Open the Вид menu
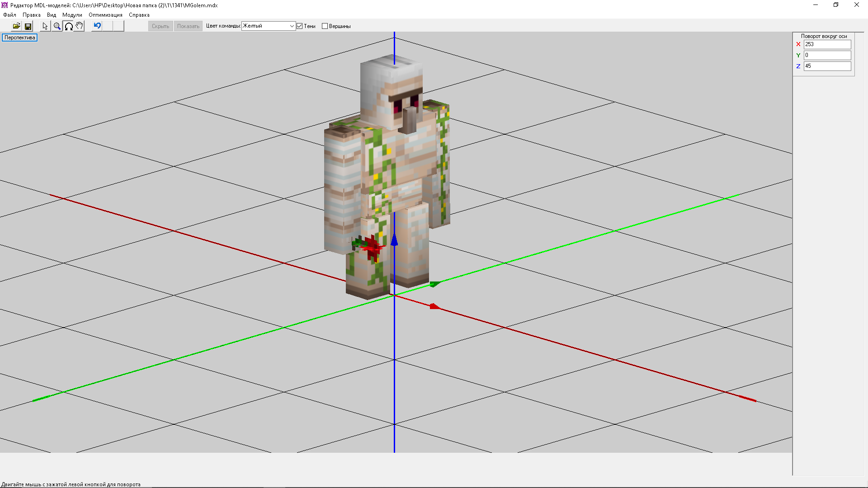868x488 pixels. (x=52, y=15)
